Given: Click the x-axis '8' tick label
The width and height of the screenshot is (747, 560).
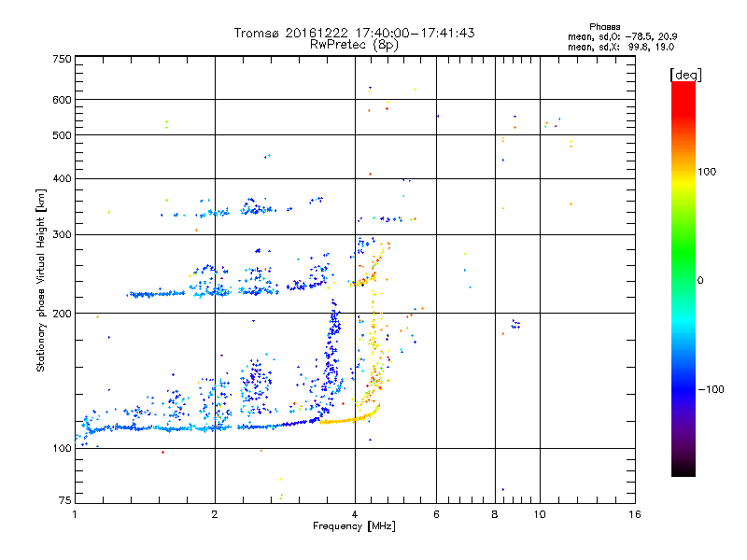Looking at the screenshot, I should [x=495, y=514].
